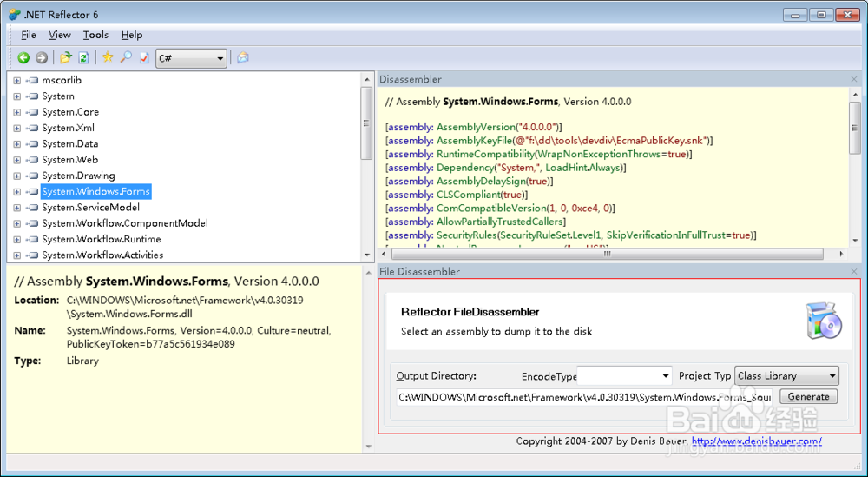The width and height of the screenshot is (868, 477).
Task: Click the assembly tree vertical scrollbar thumb
Action: tap(366, 123)
